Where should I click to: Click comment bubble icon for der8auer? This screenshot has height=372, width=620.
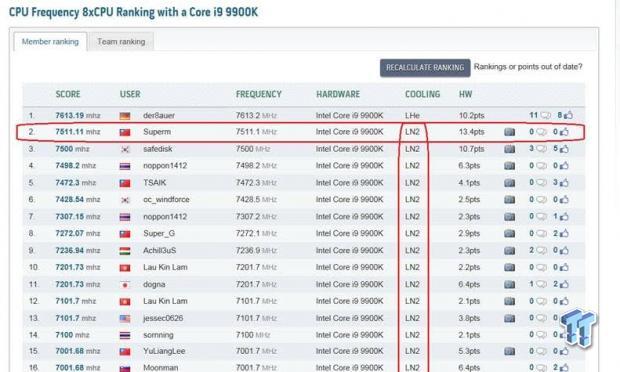pyautogui.click(x=546, y=115)
